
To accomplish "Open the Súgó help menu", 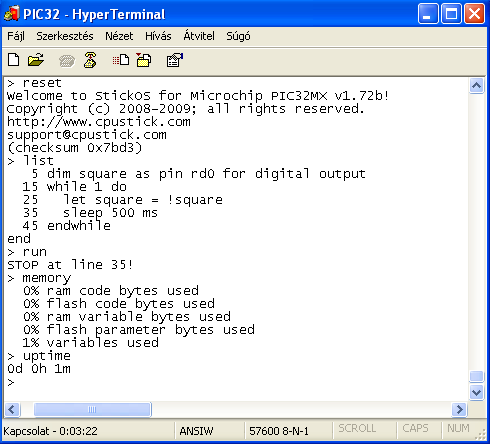I will [x=238, y=36].
